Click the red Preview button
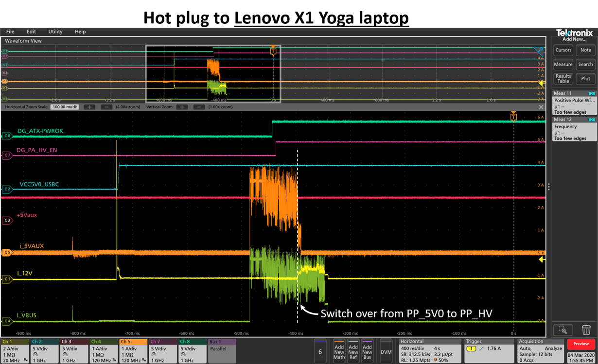 click(581, 344)
